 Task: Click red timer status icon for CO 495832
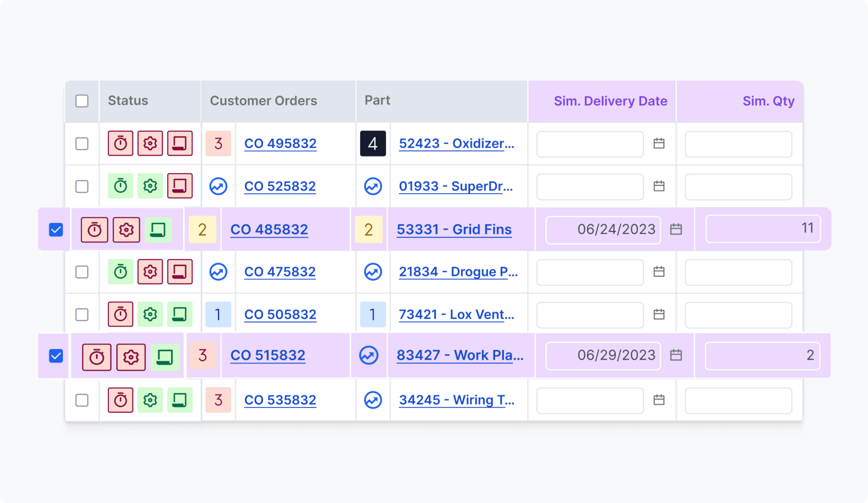[x=120, y=143]
